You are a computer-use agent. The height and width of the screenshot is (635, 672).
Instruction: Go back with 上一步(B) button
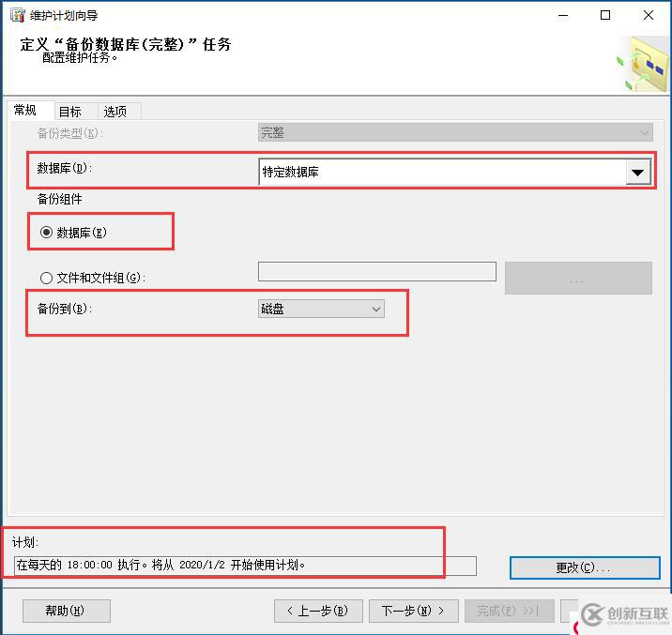(x=318, y=611)
